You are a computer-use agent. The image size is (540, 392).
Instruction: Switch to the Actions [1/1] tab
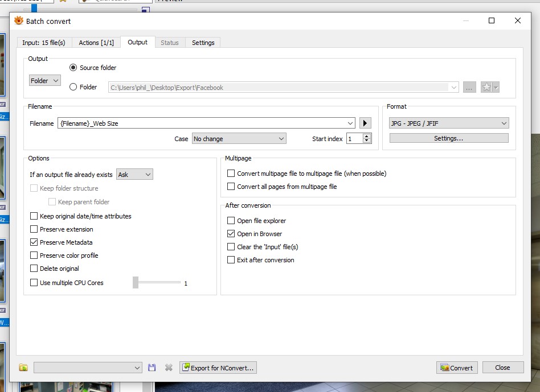pyautogui.click(x=96, y=43)
